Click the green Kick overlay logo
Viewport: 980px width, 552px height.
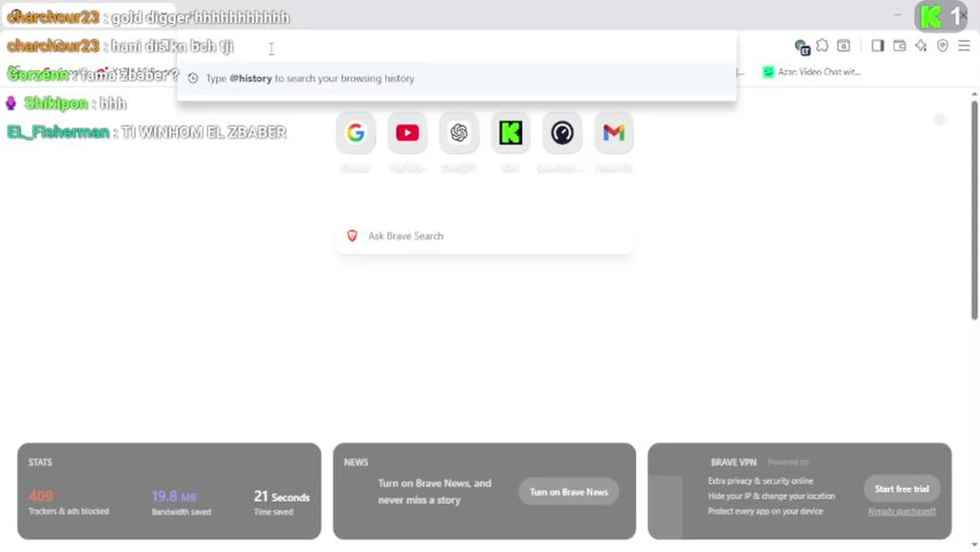pos(930,16)
